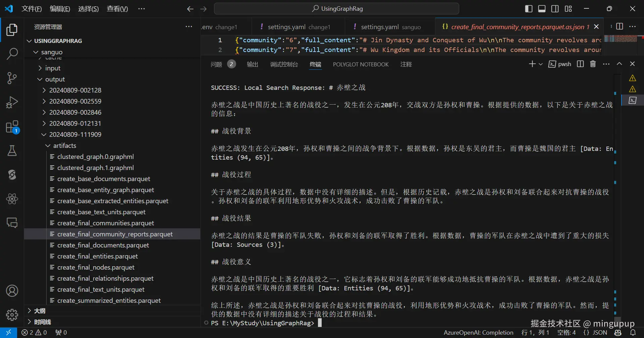Screen dimensions: 644x338
Task: Open the Extensions view with update badge
Action: 12,127
